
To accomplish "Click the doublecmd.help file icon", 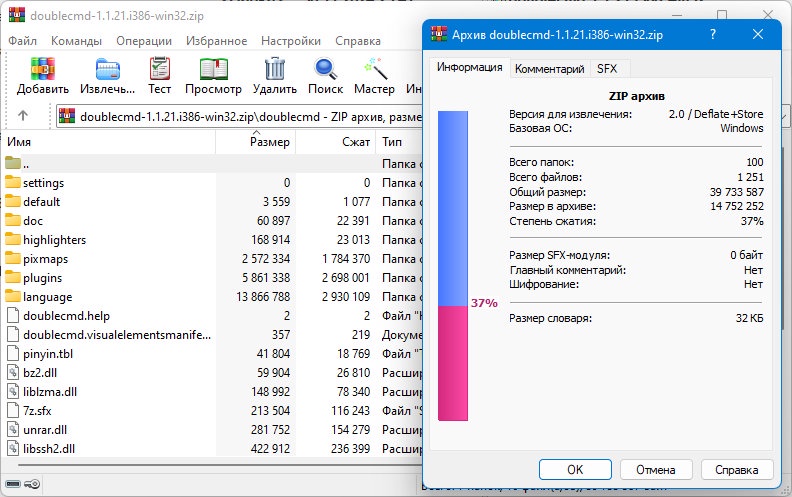I will (13, 316).
